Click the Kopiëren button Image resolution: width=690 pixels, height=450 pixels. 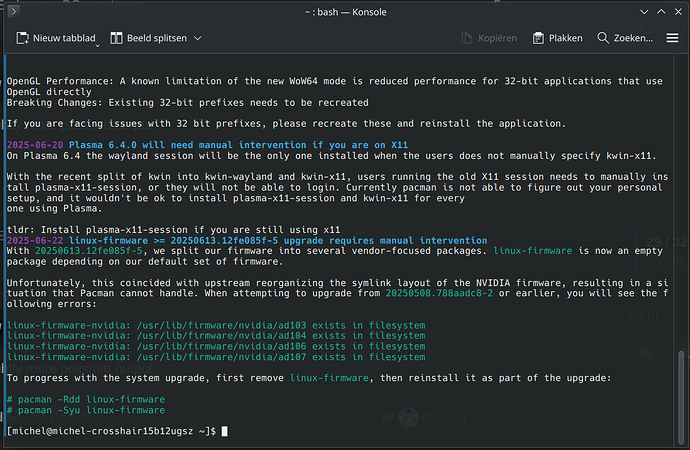coord(489,38)
